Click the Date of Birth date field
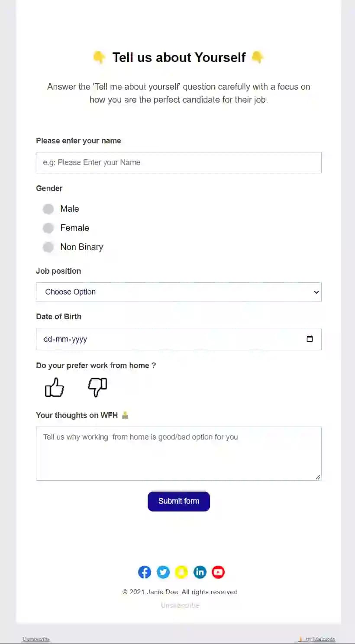This screenshot has height=644, width=355. pyautogui.click(x=173, y=339)
